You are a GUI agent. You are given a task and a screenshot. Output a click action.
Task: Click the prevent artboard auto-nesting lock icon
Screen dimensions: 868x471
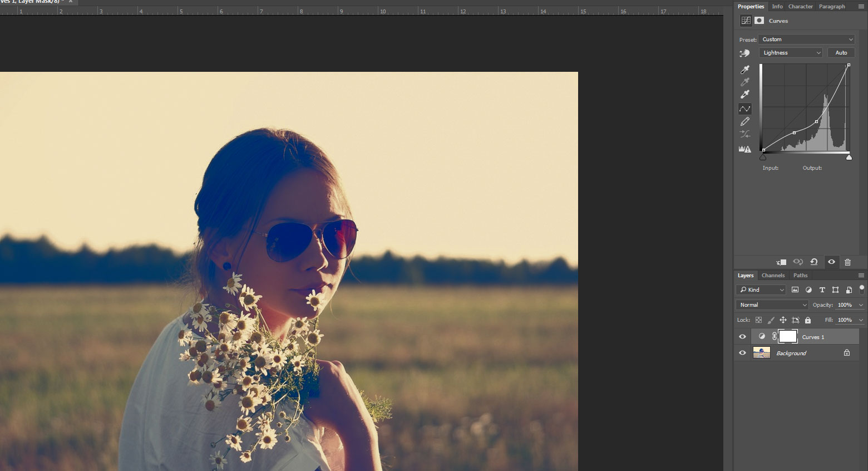pyautogui.click(x=796, y=320)
